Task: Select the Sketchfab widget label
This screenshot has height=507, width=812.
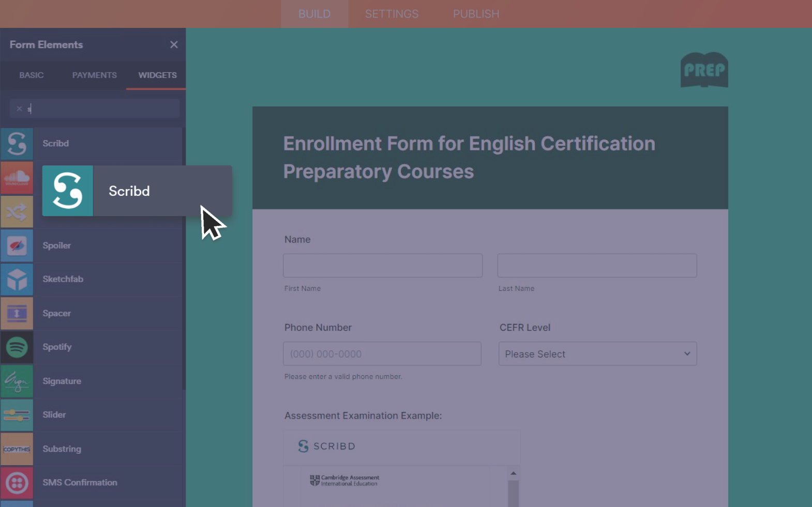Action: pyautogui.click(x=63, y=279)
